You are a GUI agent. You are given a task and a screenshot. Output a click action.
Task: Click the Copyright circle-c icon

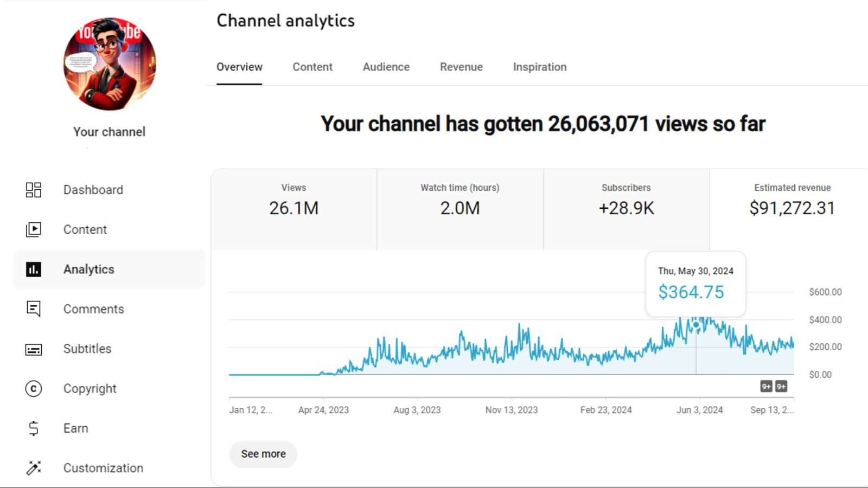pyautogui.click(x=34, y=389)
